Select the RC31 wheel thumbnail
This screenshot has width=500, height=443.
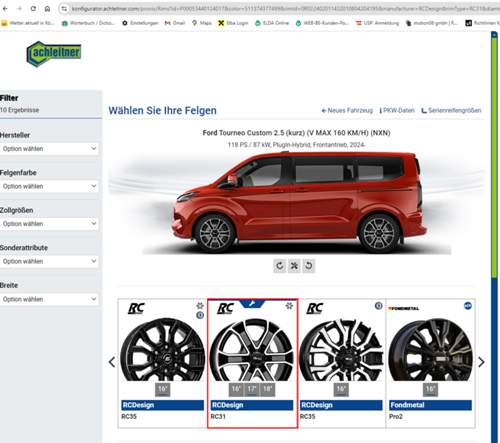(x=252, y=350)
